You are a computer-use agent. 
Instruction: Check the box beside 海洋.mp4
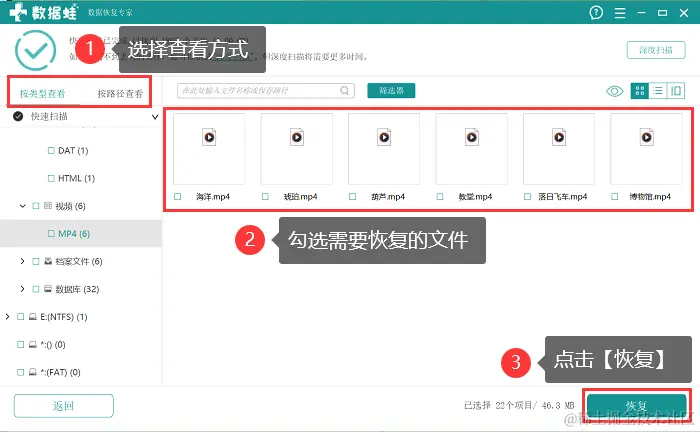(x=178, y=196)
